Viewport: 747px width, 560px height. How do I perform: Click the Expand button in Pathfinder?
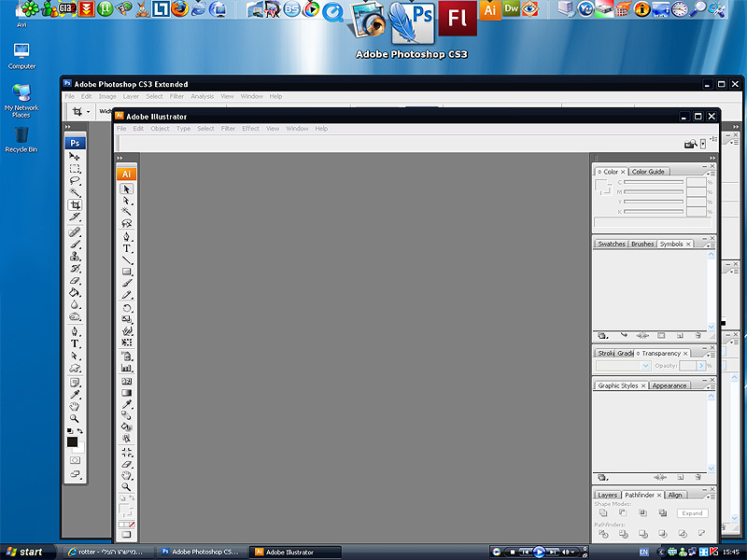click(692, 513)
